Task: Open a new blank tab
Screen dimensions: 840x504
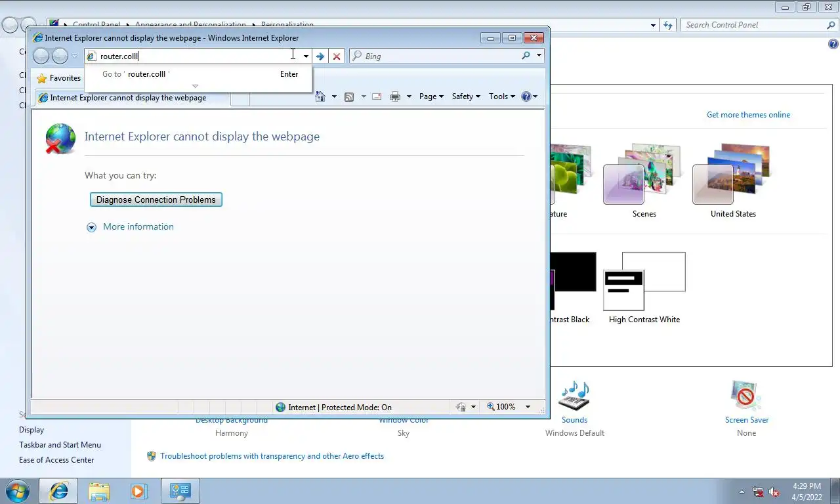Action: coord(240,98)
